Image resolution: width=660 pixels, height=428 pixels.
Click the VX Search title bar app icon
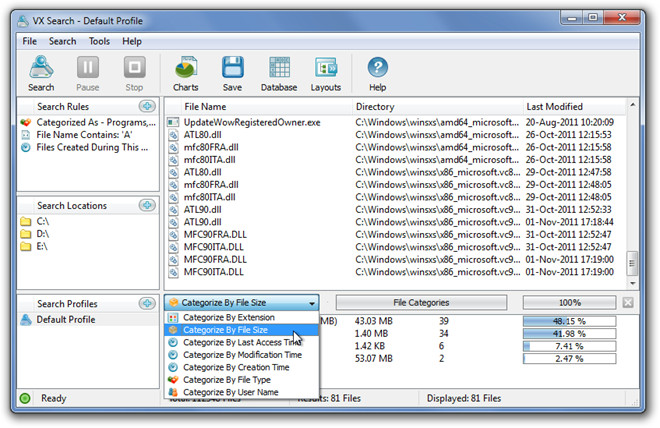pos(23,21)
